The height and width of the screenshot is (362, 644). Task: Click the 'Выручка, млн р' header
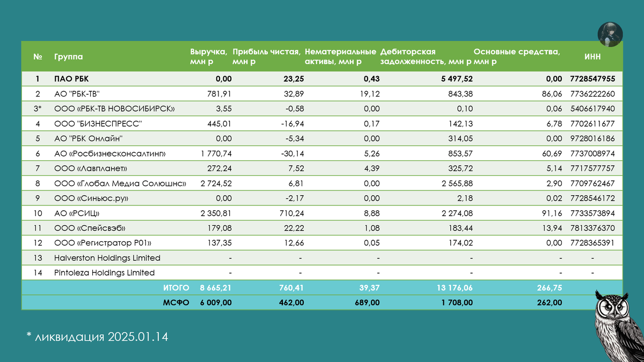(x=209, y=57)
